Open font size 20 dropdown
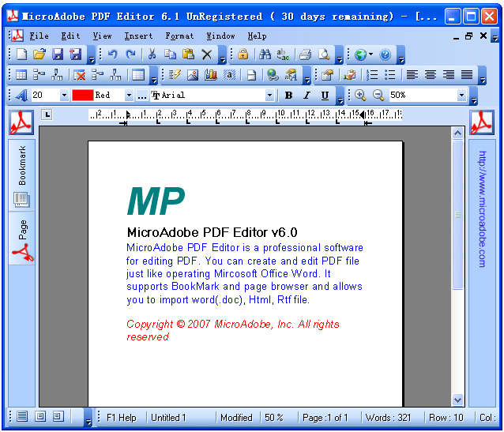The width and height of the screenshot is (504, 432). click(64, 95)
